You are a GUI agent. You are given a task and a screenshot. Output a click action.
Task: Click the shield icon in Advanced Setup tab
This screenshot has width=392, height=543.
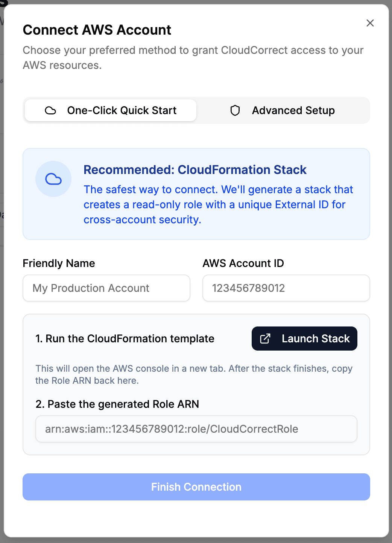click(x=235, y=110)
